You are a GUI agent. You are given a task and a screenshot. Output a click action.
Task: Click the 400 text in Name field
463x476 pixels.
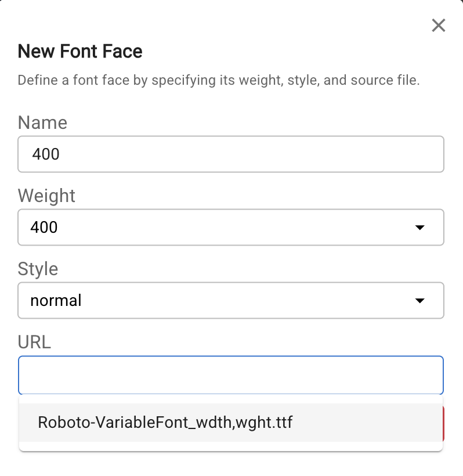[46, 154]
